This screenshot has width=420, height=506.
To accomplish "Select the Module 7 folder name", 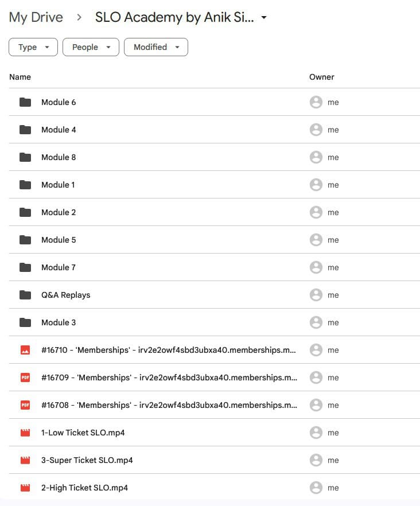I will point(59,267).
